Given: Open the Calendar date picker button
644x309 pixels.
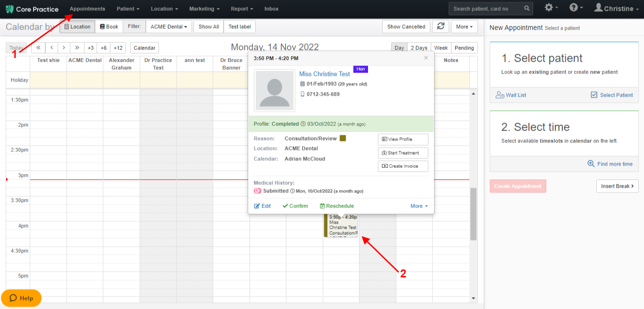Looking at the screenshot, I should (144, 48).
